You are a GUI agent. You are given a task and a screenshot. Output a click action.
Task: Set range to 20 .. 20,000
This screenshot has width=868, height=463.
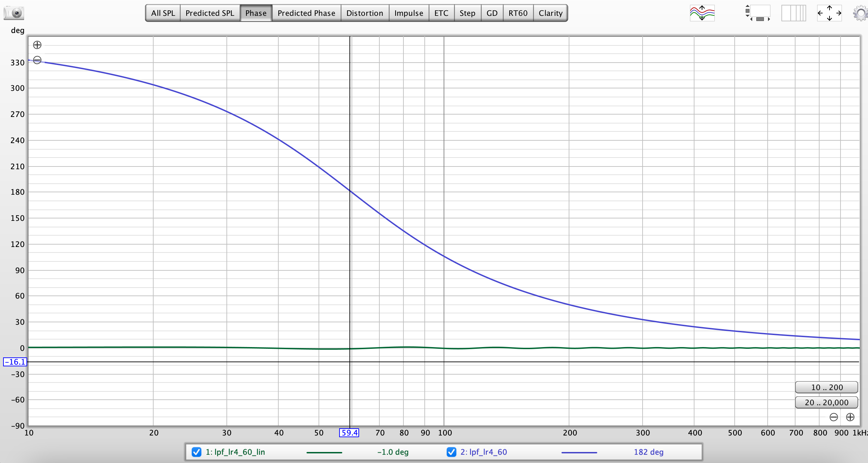click(x=826, y=402)
